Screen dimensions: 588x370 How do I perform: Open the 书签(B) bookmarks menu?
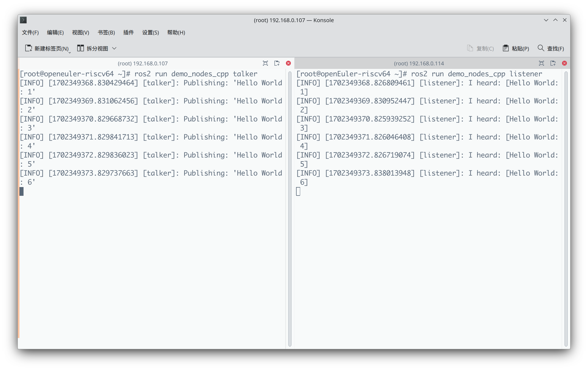click(106, 33)
